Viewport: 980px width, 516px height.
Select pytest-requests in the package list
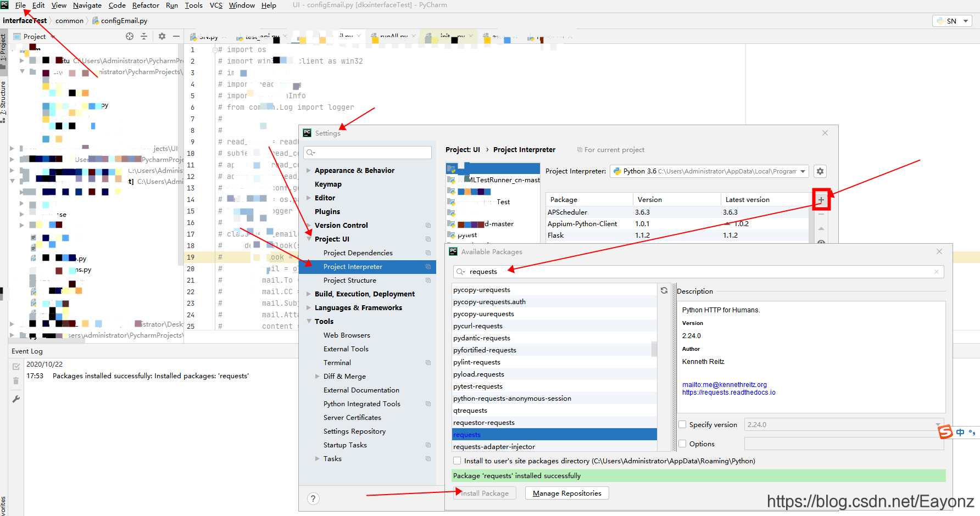[478, 386]
